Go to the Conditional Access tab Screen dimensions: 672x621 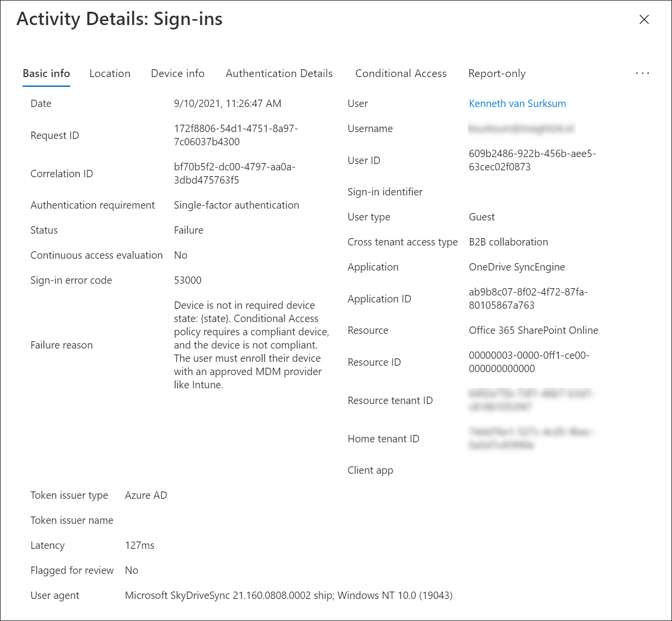401,74
